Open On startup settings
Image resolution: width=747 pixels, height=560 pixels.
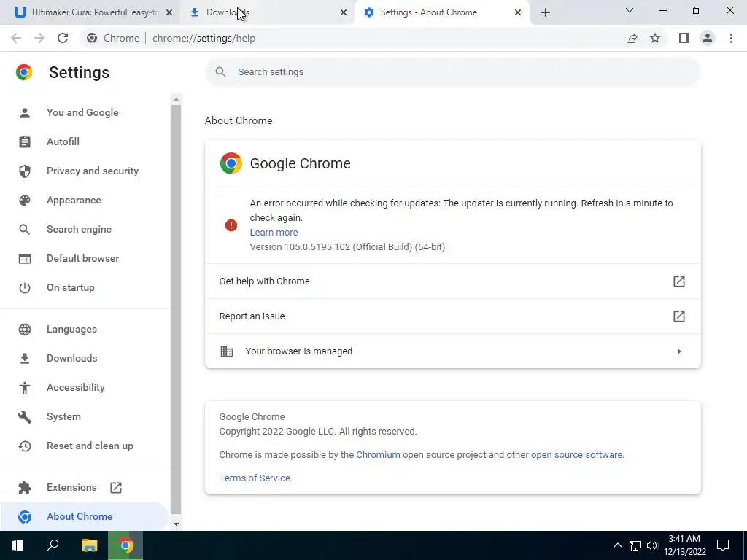click(x=71, y=287)
